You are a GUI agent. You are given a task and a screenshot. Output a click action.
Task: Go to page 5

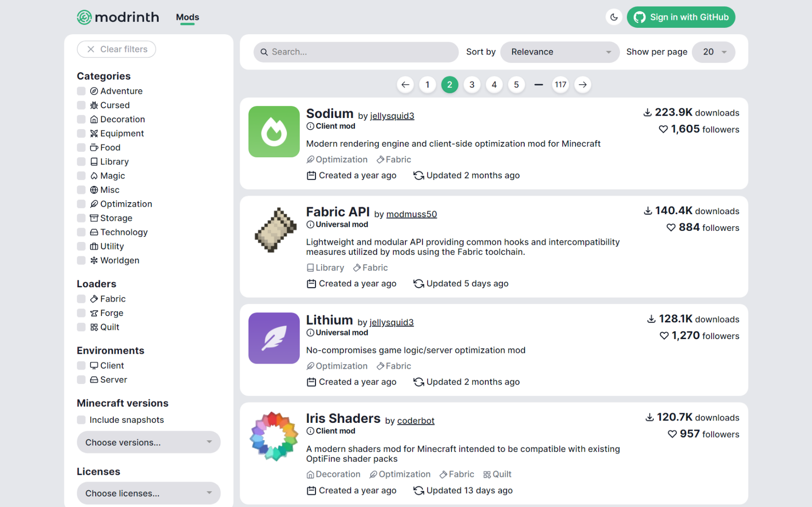[x=516, y=85]
